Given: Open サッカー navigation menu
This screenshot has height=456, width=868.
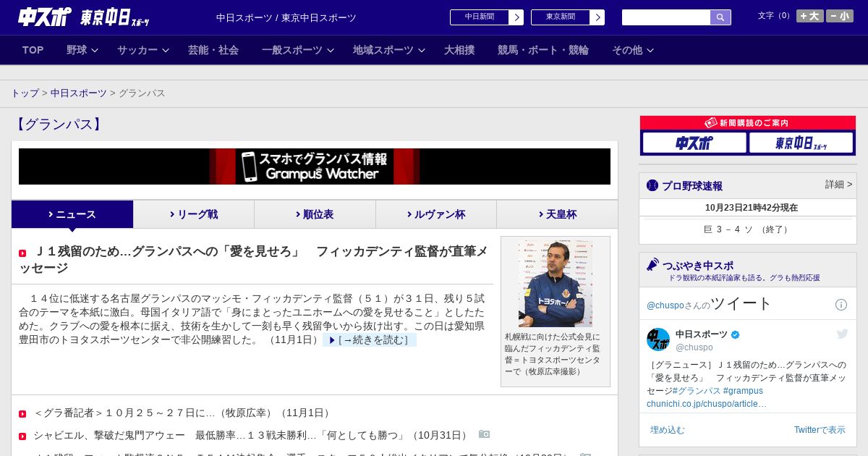Looking at the screenshot, I should point(137,50).
